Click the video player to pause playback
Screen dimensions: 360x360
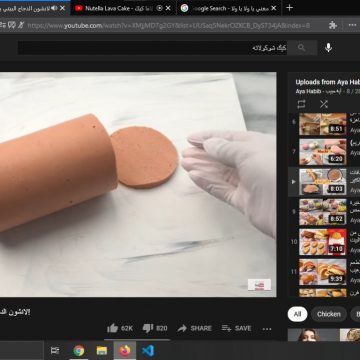tap(138, 185)
